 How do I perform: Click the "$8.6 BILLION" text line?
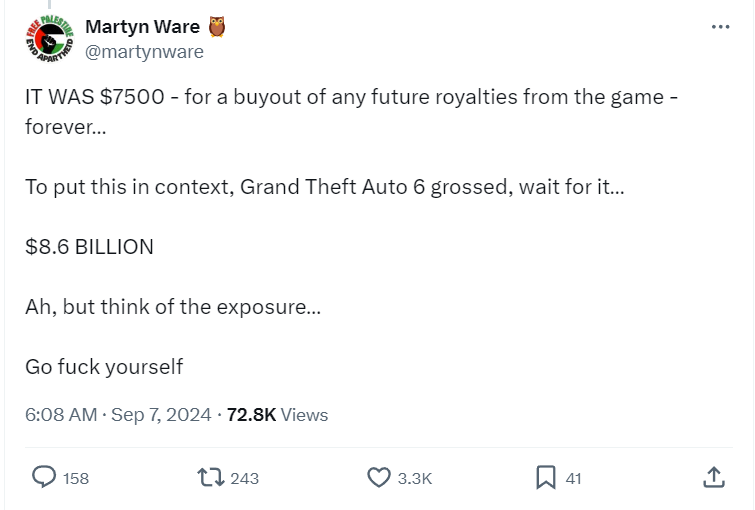coord(90,246)
